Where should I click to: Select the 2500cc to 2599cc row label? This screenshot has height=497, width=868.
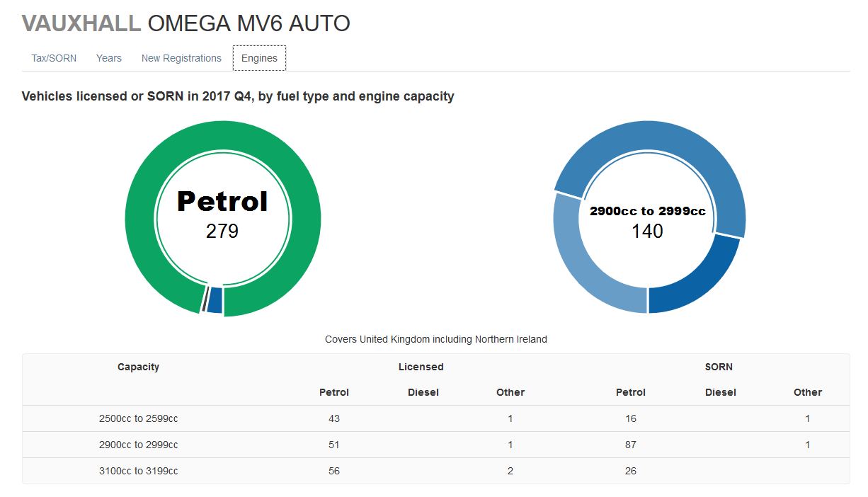[139, 418]
